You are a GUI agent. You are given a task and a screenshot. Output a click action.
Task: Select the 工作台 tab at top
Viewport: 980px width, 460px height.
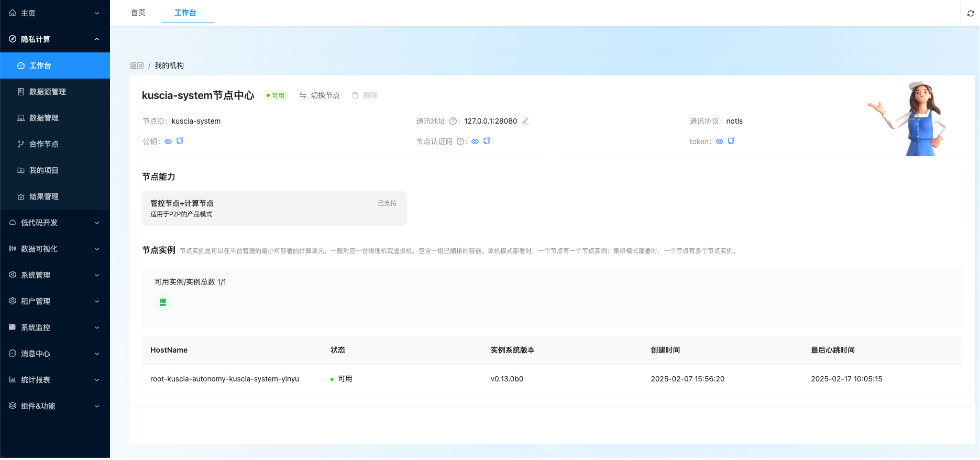(x=185, y=13)
